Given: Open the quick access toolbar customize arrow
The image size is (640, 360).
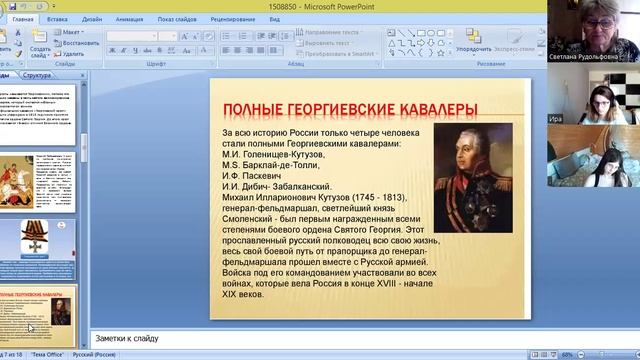Looking at the screenshot, I should click(x=54, y=6).
